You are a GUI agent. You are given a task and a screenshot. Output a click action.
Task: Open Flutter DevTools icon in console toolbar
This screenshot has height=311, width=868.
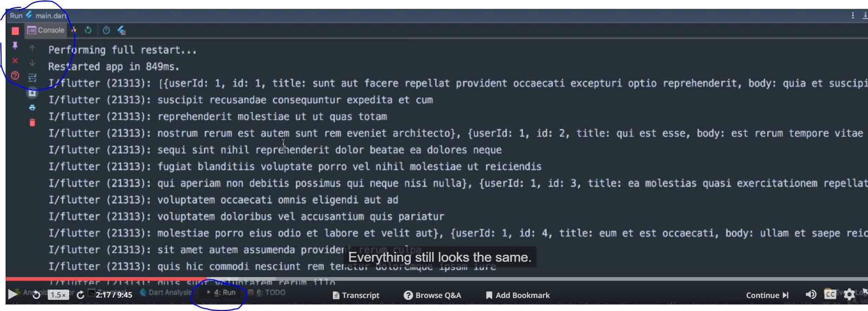(122, 30)
